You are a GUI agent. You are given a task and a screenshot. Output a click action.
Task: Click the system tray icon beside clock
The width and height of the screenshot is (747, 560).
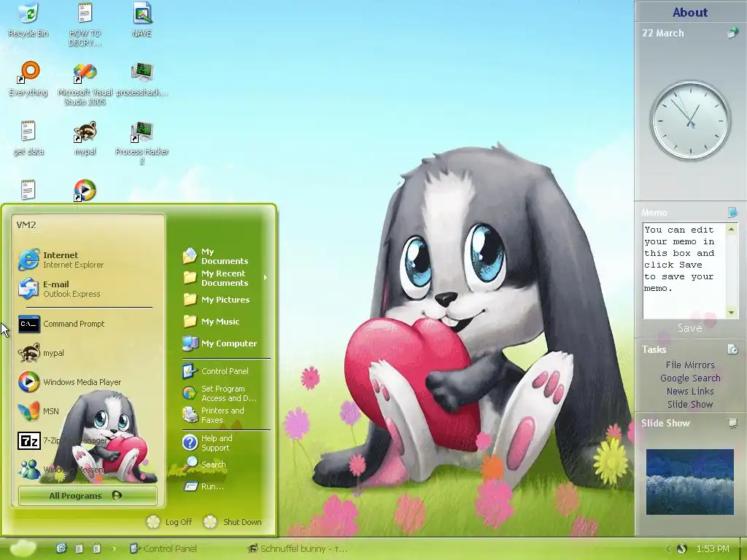pyautogui.click(x=681, y=548)
